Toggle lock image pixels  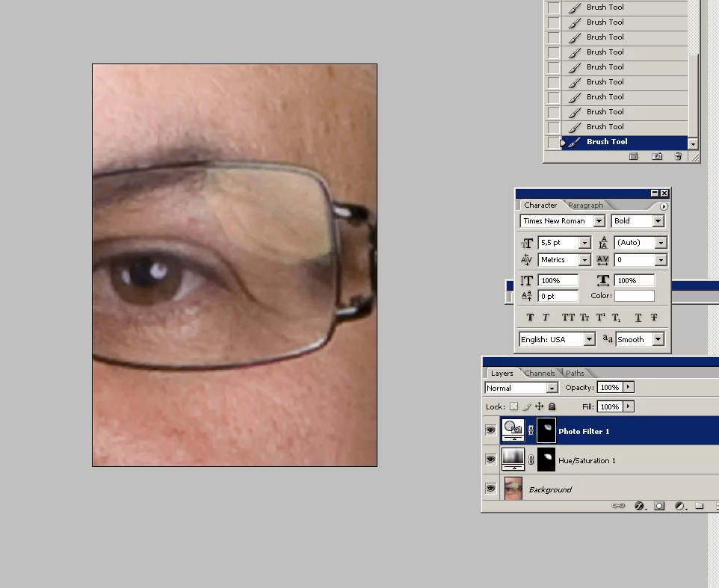[527, 406]
